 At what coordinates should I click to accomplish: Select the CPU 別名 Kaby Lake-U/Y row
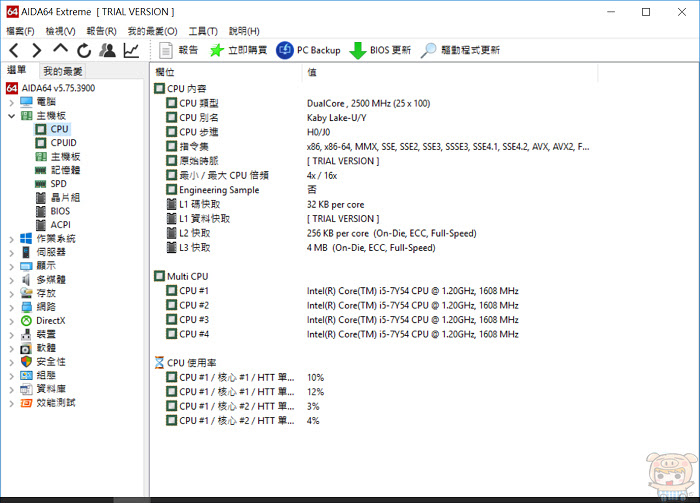(x=374, y=118)
